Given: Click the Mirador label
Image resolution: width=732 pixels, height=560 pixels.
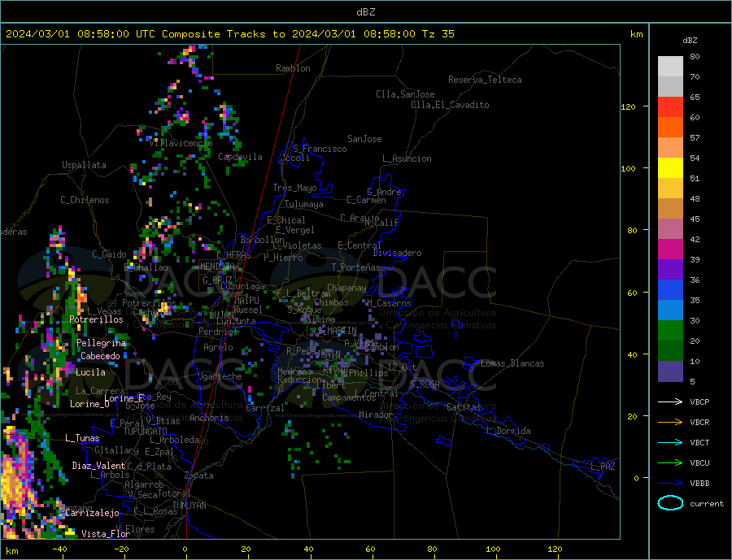Looking at the screenshot, I should 375,414.
